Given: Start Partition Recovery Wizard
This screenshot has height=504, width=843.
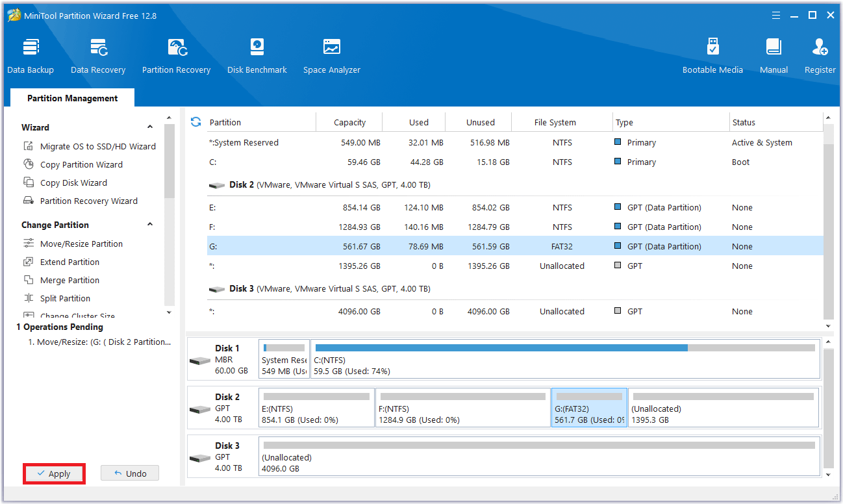Looking at the screenshot, I should [x=81, y=201].
